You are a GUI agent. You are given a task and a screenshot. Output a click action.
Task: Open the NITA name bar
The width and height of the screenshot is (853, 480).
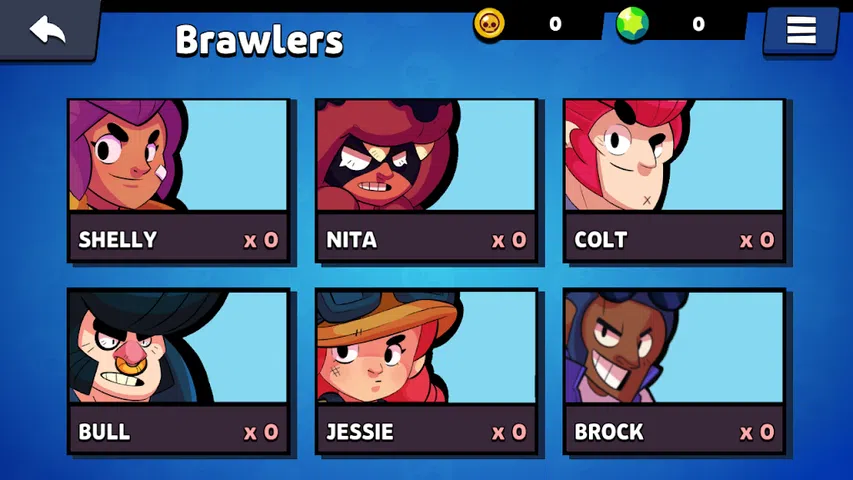(426, 239)
